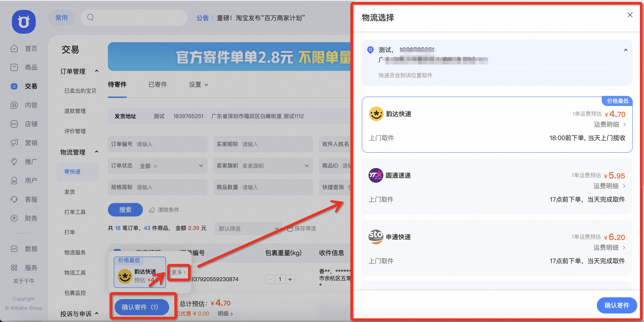Image resolution: width=644 pixels, height=322 pixels.
Task: Click the eraser icon beside 清除条件
Action: [x=152, y=210]
